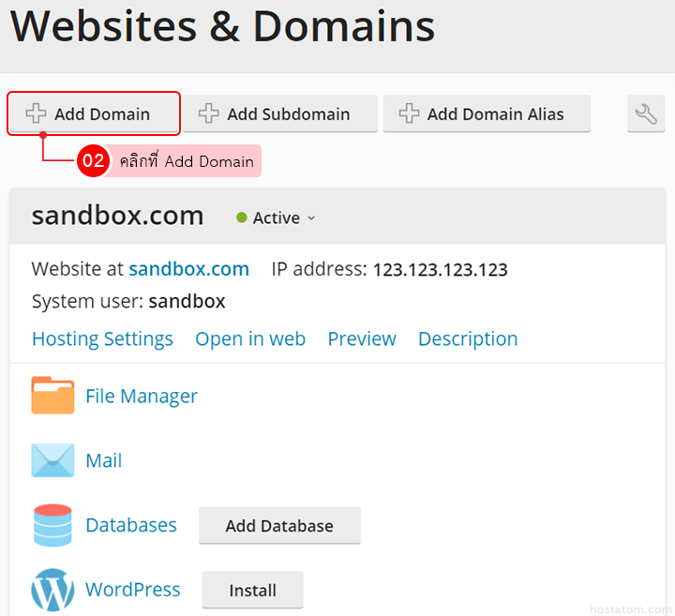Click the plus icon on Add Domain
The width and height of the screenshot is (675, 616).
click(36, 114)
